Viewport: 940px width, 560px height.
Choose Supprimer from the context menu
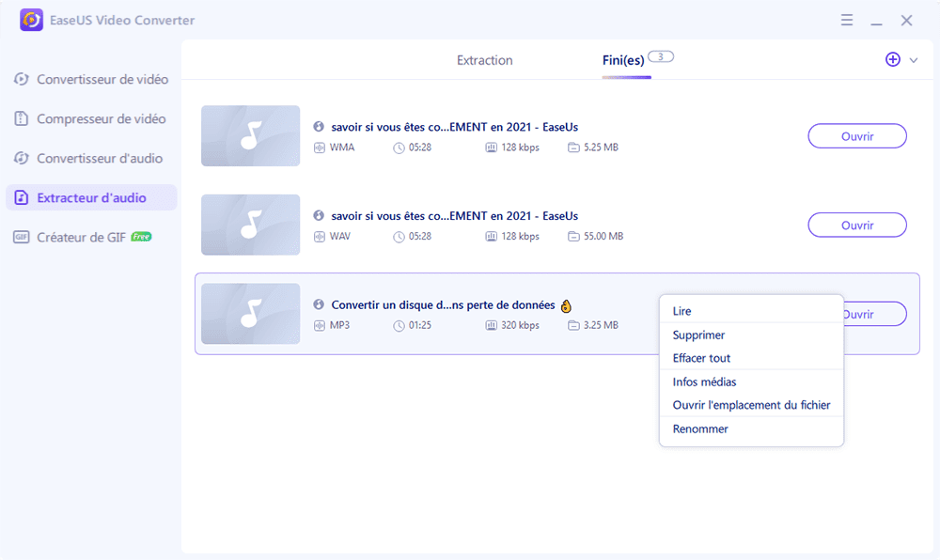pyautogui.click(x=698, y=334)
